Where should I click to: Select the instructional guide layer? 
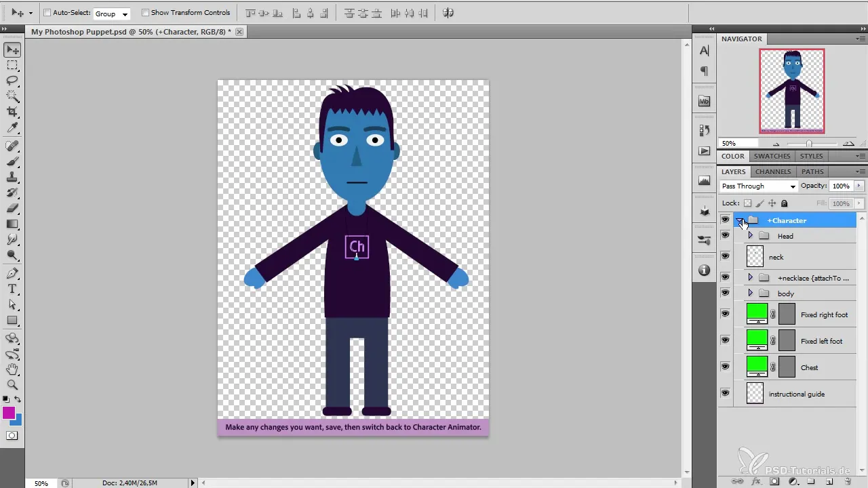coord(796,394)
